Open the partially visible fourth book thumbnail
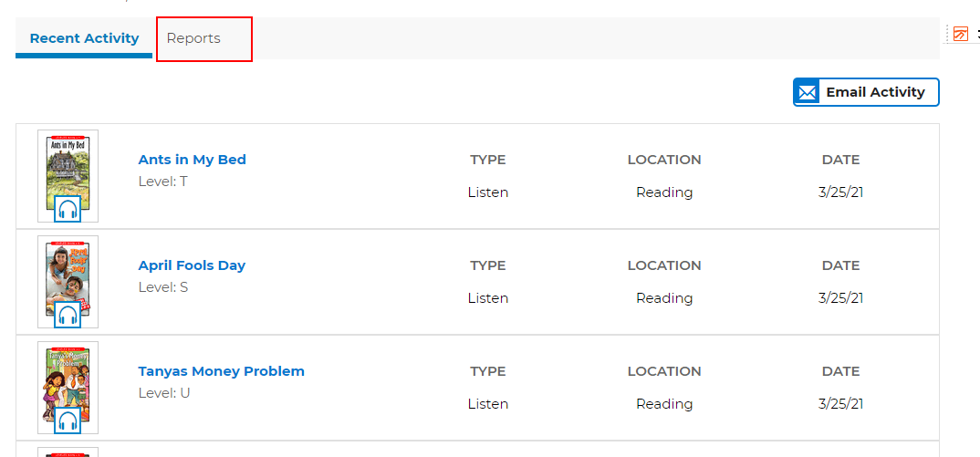 [68, 452]
